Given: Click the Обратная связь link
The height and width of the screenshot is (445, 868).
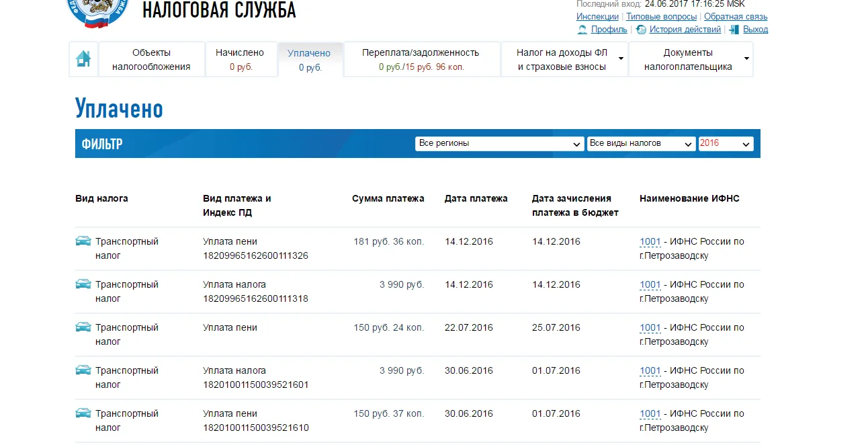Looking at the screenshot, I should (x=736, y=16).
